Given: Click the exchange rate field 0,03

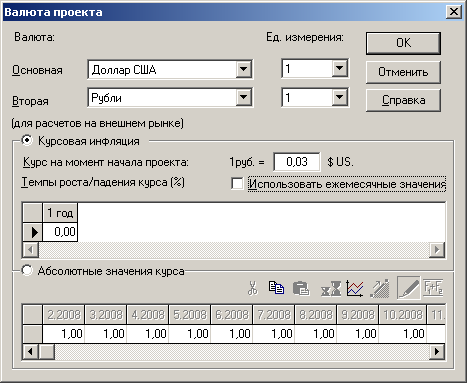Looking at the screenshot, I should point(297,162).
